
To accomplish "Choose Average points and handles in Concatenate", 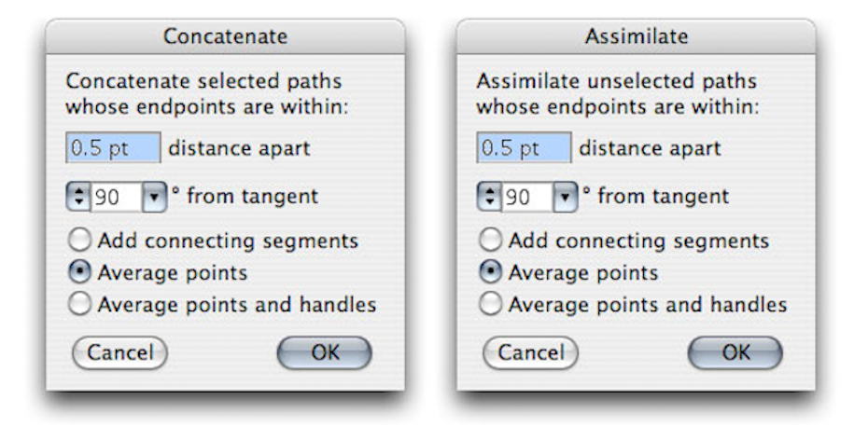I will coord(80,304).
